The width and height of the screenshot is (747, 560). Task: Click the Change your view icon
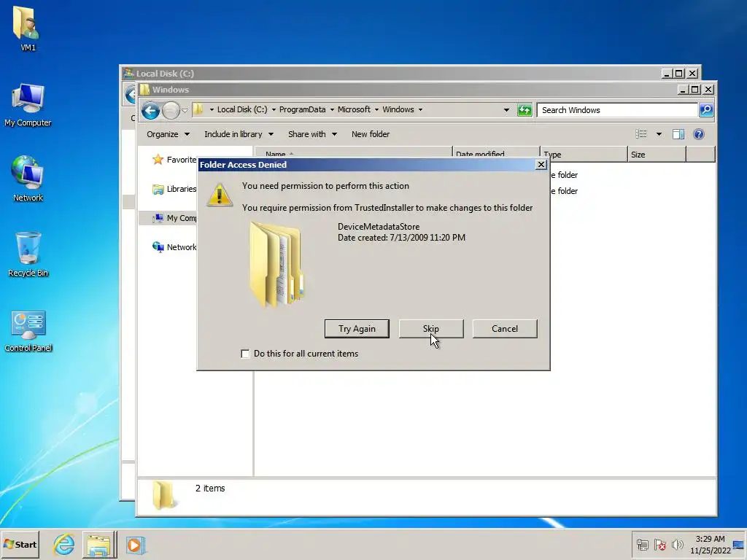coord(641,134)
